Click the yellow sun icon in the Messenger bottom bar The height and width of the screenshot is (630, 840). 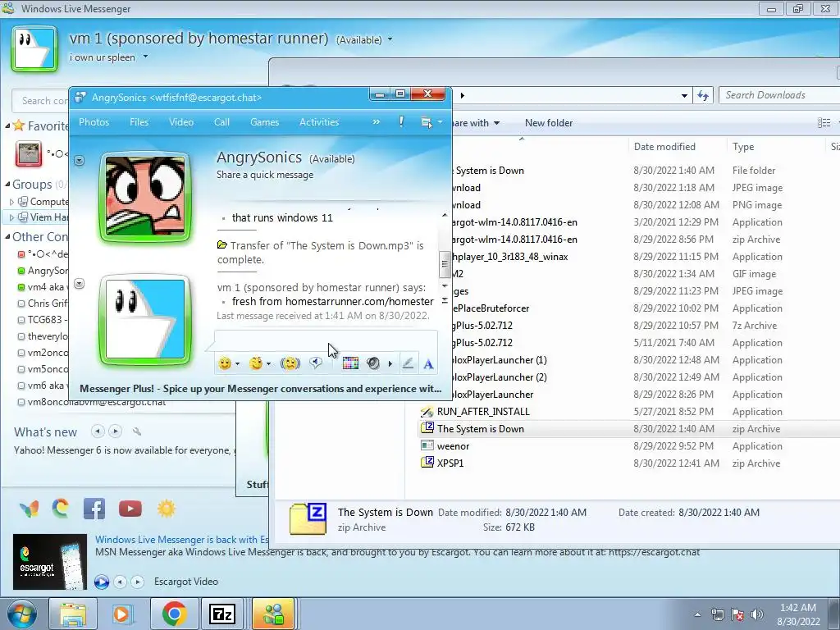[x=166, y=509]
